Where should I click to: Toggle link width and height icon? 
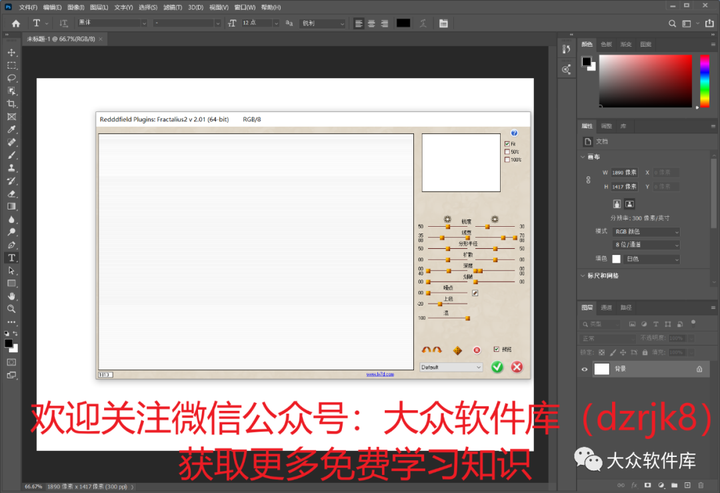588,179
